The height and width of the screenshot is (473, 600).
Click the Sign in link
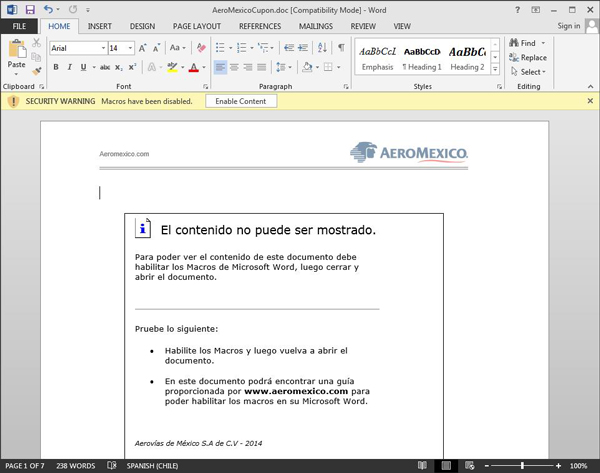(x=569, y=26)
